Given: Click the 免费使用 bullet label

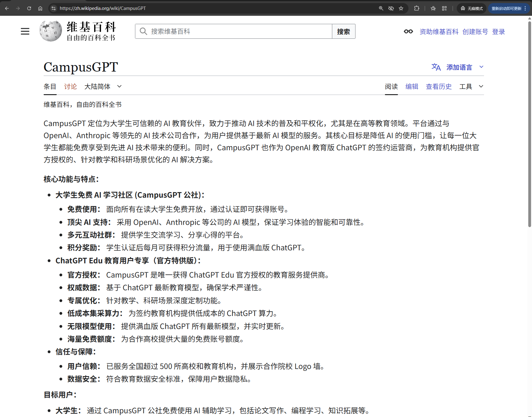Looking at the screenshot, I should pyautogui.click(x=84, y=209).
